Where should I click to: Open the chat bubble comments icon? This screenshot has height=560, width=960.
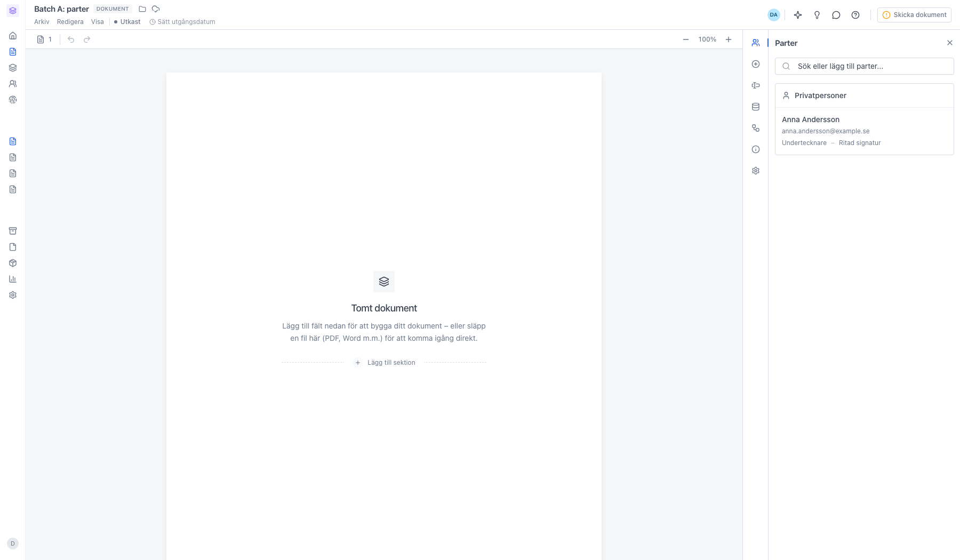click(836, 15)
